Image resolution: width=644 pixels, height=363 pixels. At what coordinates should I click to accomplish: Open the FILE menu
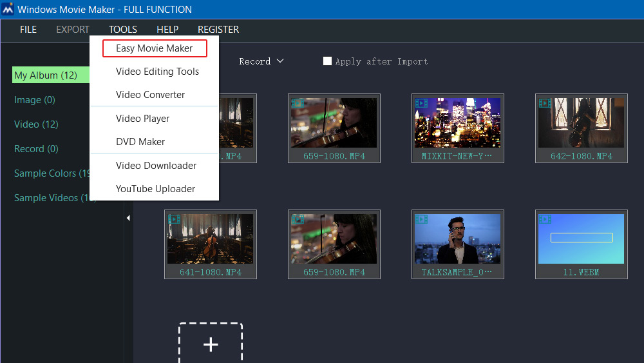click(x=28, y=30)
